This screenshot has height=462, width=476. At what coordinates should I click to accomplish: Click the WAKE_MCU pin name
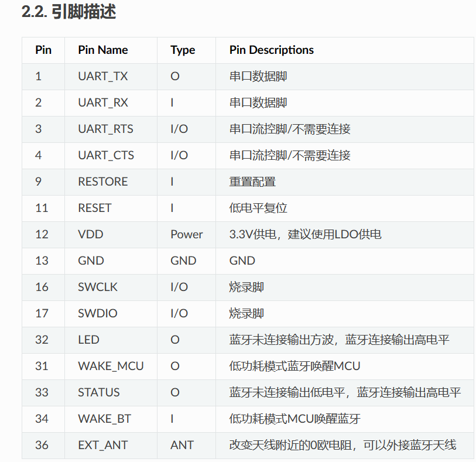(x=111, y=366)
